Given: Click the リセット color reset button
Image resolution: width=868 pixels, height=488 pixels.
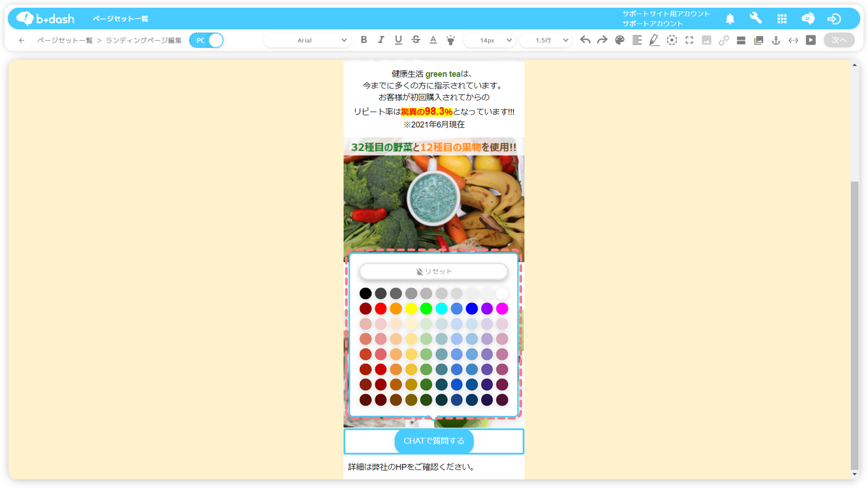Looking at the screenshot, I should 434,271.
